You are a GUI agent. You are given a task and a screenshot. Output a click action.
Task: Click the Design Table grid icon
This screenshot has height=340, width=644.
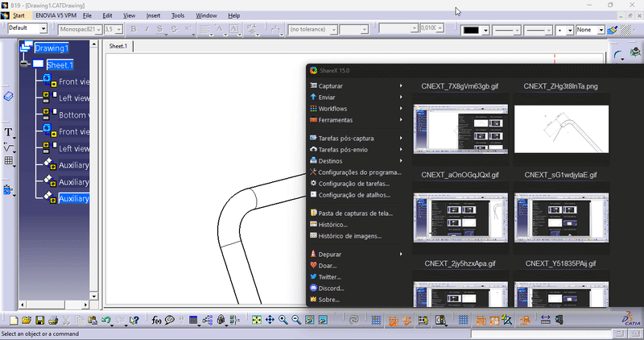click(x=193, y=320)
